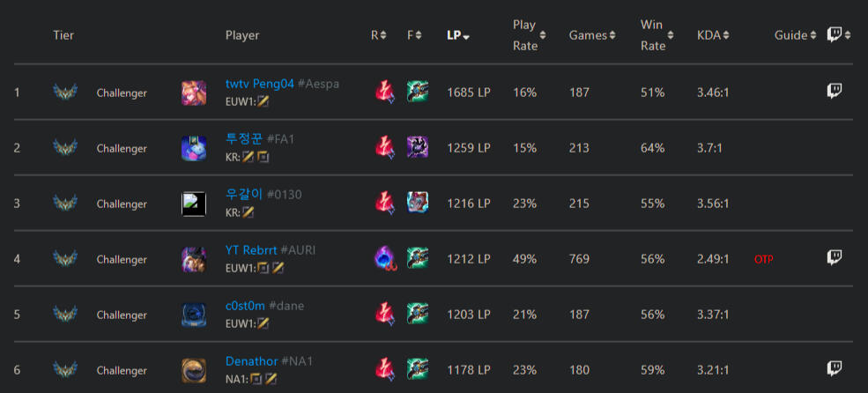Image resolution: width=868 pixels, height=393 pixels.
Task: Click YT Rebrrt's champion avatar thumbnail
Action: click(x=194, y=259)
